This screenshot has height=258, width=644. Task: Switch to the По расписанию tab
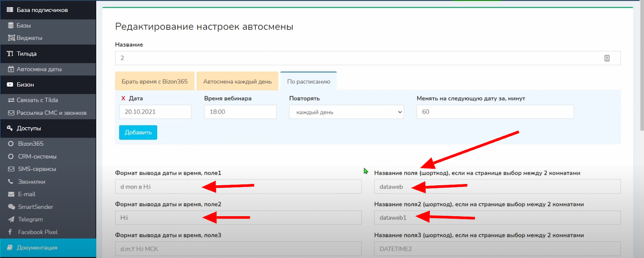click(x=308, y=82)
